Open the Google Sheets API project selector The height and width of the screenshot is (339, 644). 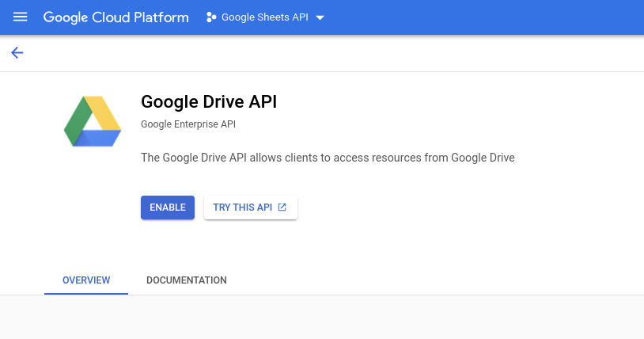click(x=265, y=17)
